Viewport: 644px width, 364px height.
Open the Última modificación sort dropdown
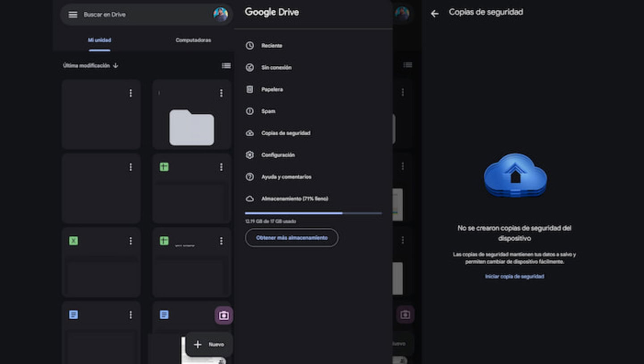(90, 66)
